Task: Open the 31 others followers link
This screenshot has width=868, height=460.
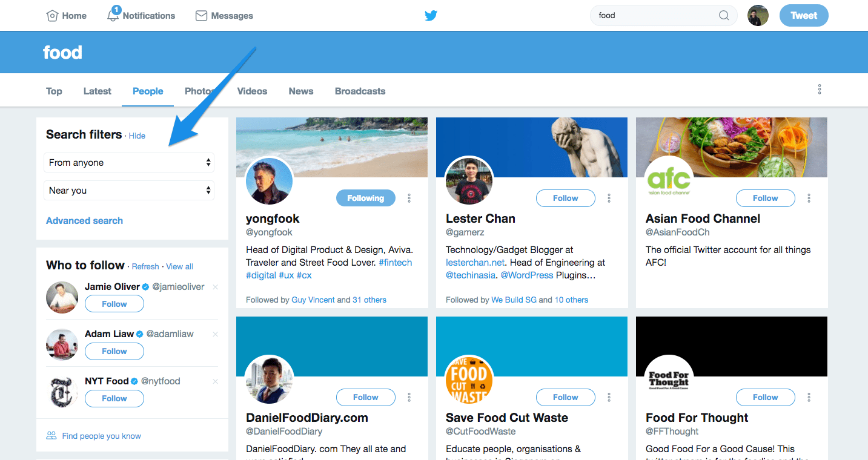Action: 369,300
